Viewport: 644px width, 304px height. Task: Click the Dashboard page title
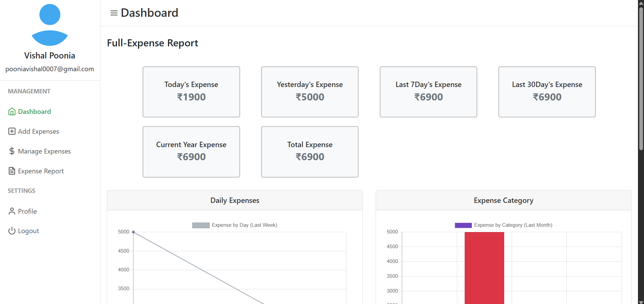pyautogui.click(x=149, y=13)
